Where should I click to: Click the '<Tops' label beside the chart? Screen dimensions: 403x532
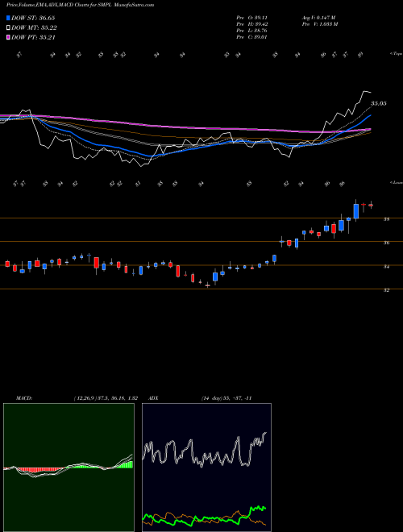(x=396, y=54)
